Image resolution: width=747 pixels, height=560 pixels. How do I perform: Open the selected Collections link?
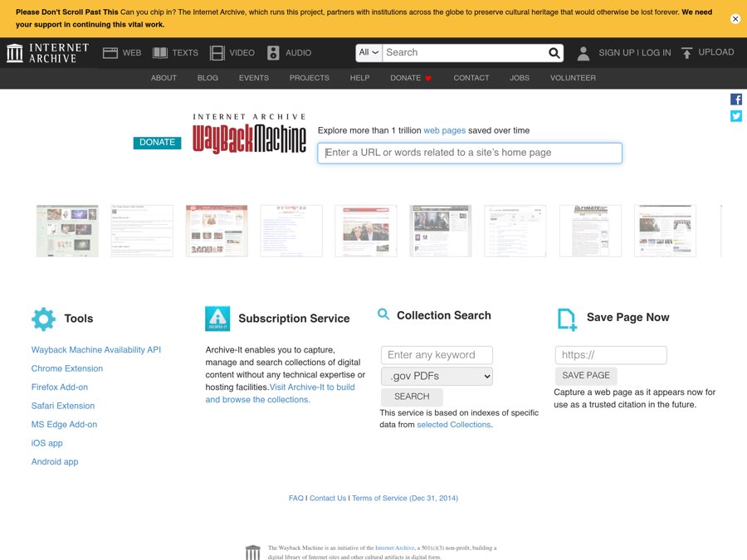click(x=453, y=425)
